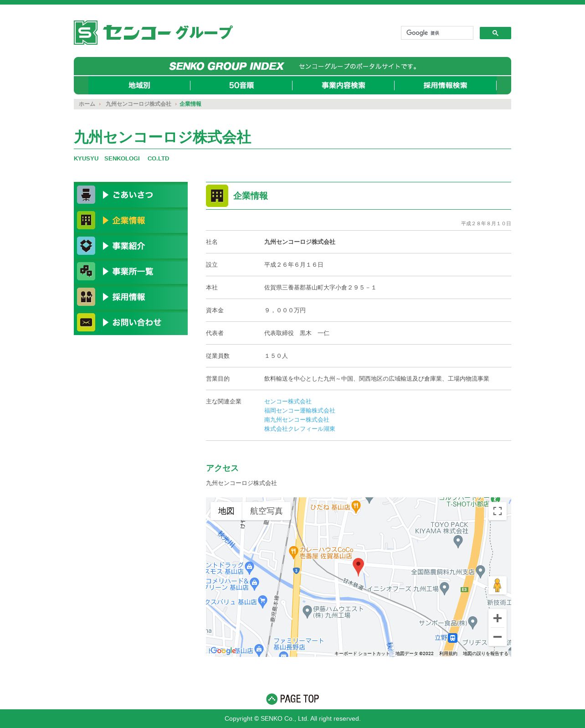Click the 9,000万円 capital value
The image size is (585, 728).
click(x=285, y=310)
